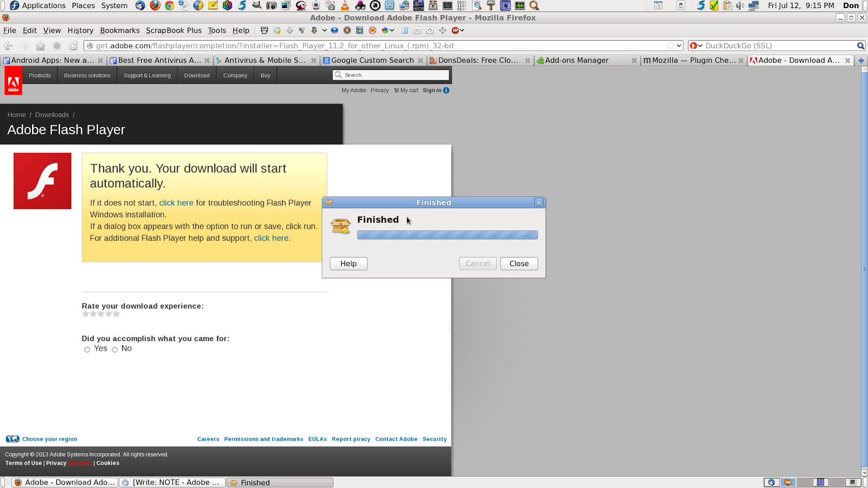Bookmark this page with the star
Viewport: 868px width, 488px height.
click(671, 46)
